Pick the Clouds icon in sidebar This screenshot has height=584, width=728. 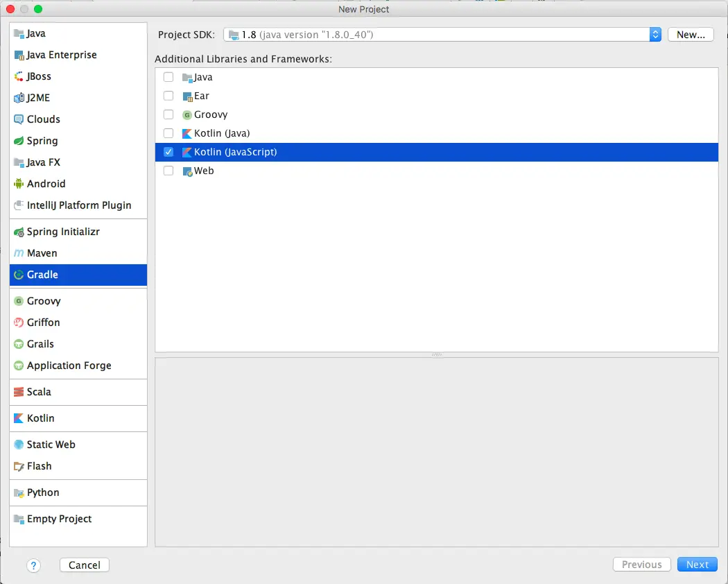(19, 119)
